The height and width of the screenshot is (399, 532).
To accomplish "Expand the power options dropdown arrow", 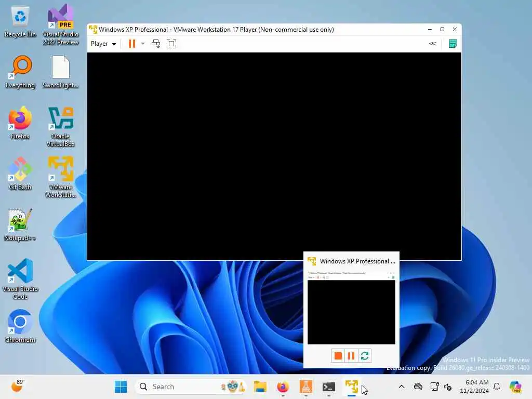I will 143,44.
